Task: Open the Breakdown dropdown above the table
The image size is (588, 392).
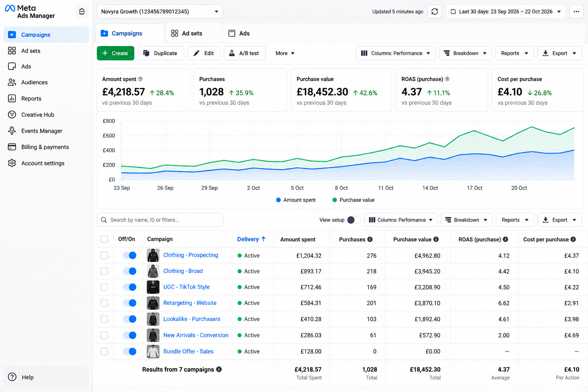Action: coord(467,220)
